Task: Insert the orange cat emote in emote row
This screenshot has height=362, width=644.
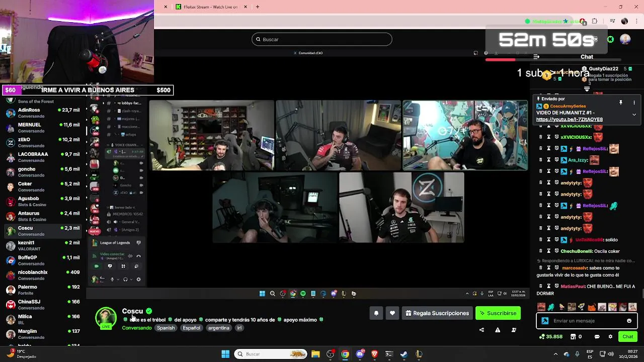Action: pyautogui.click(x=592, y=307)
